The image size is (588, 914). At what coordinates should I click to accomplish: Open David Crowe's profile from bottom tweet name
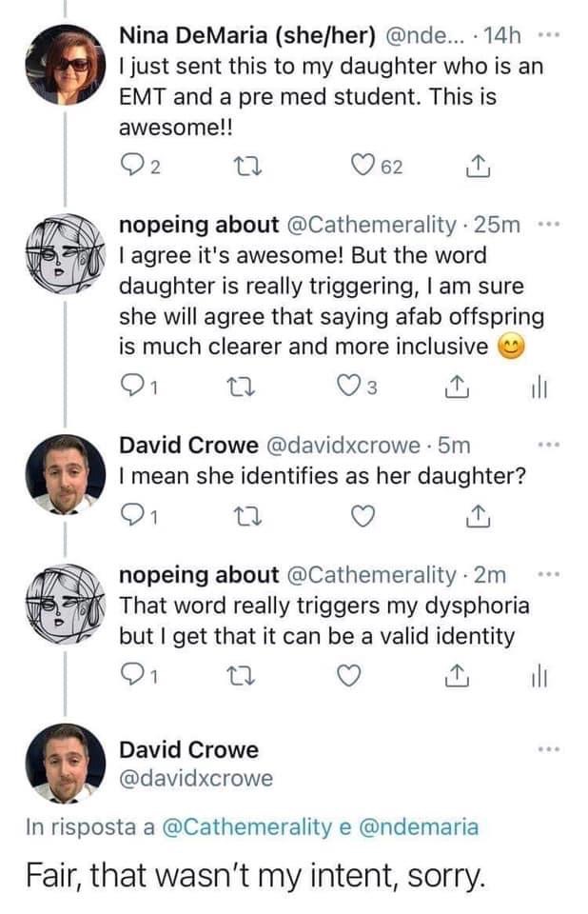[187, 749]
